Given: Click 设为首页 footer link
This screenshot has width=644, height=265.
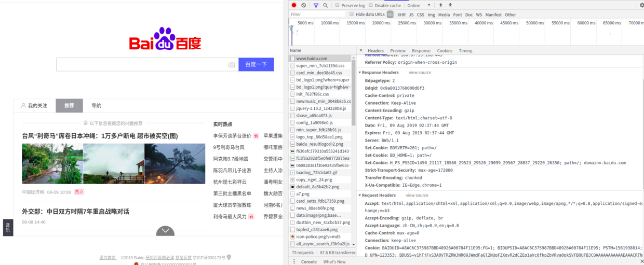Looking at the screenshot, I should pos(108,257).
